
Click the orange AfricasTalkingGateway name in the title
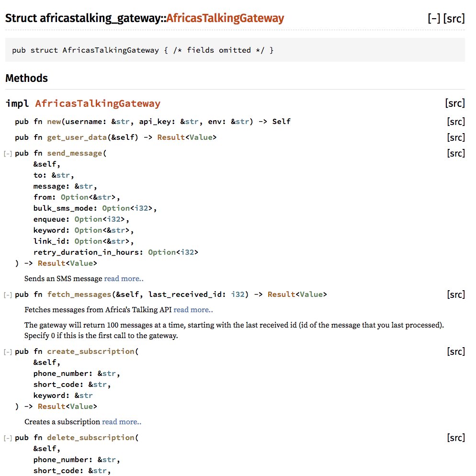pos(225,18)
